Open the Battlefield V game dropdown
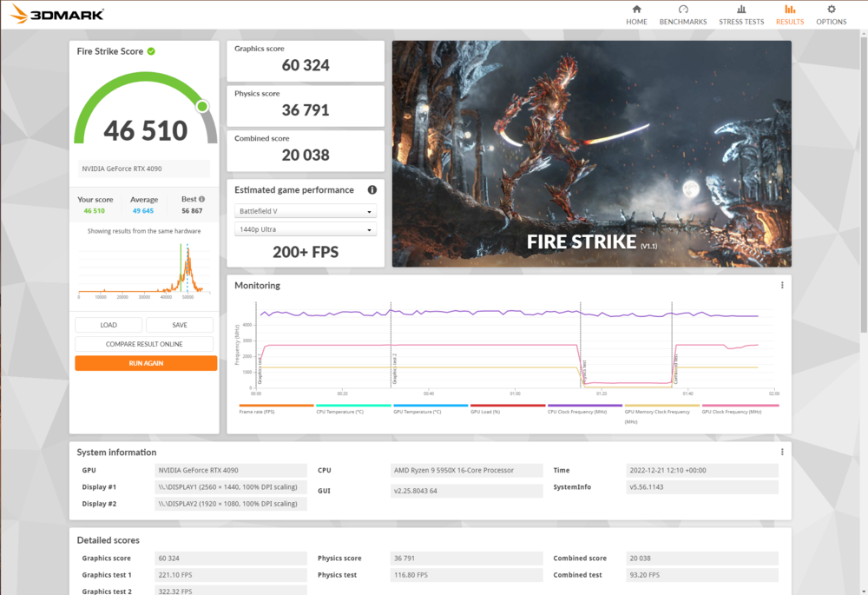The image size is (868, 595). [306, 211]
